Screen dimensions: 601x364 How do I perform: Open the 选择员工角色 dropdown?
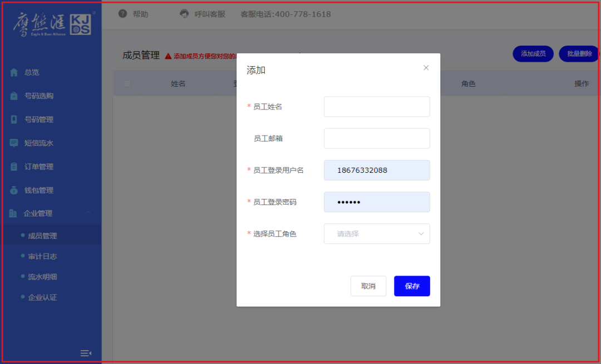(x=377, y=234)
